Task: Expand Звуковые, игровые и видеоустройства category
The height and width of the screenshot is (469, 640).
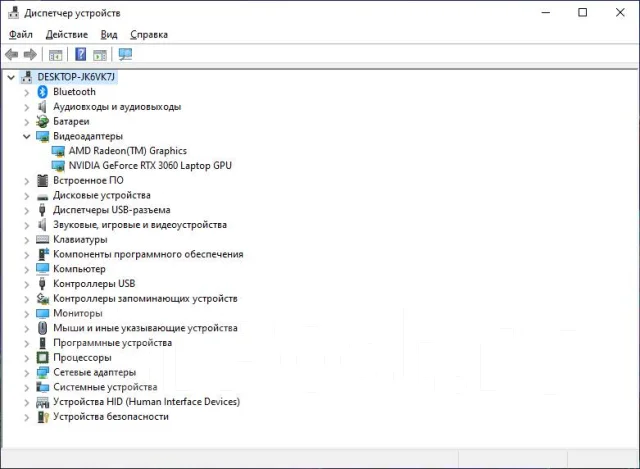Action: [27, 225]
